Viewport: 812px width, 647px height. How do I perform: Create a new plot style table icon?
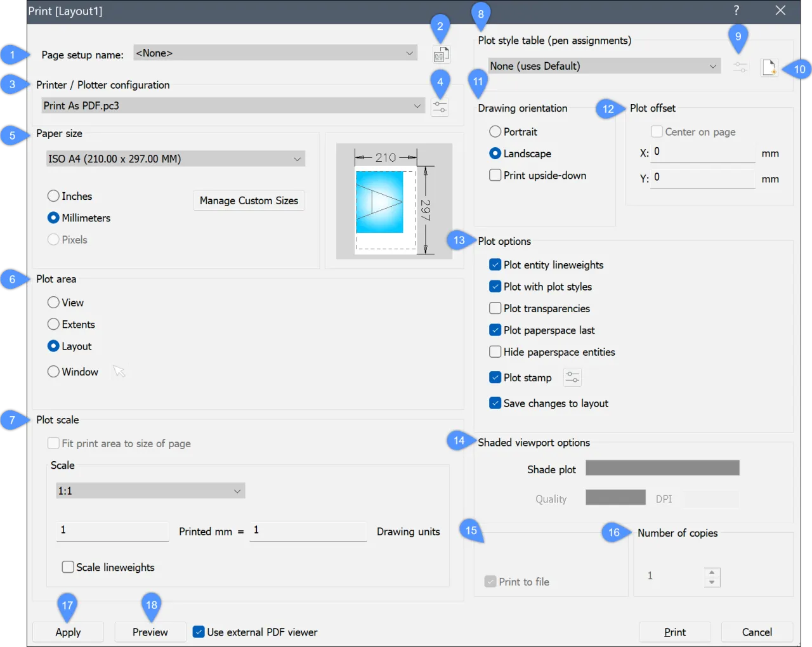[x=769, y=67]
